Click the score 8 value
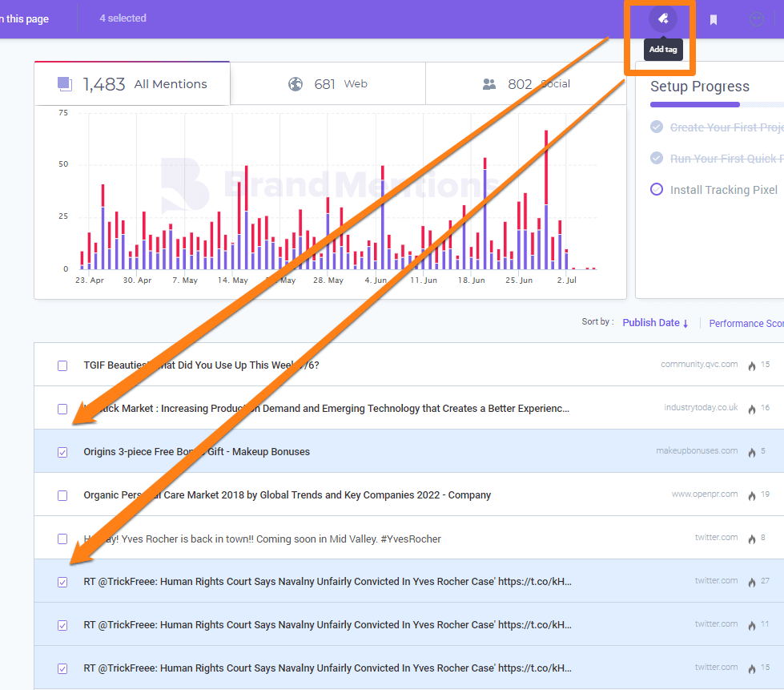Image resolution: width=784 pixels, height=690 pixels. click(763, 538)
